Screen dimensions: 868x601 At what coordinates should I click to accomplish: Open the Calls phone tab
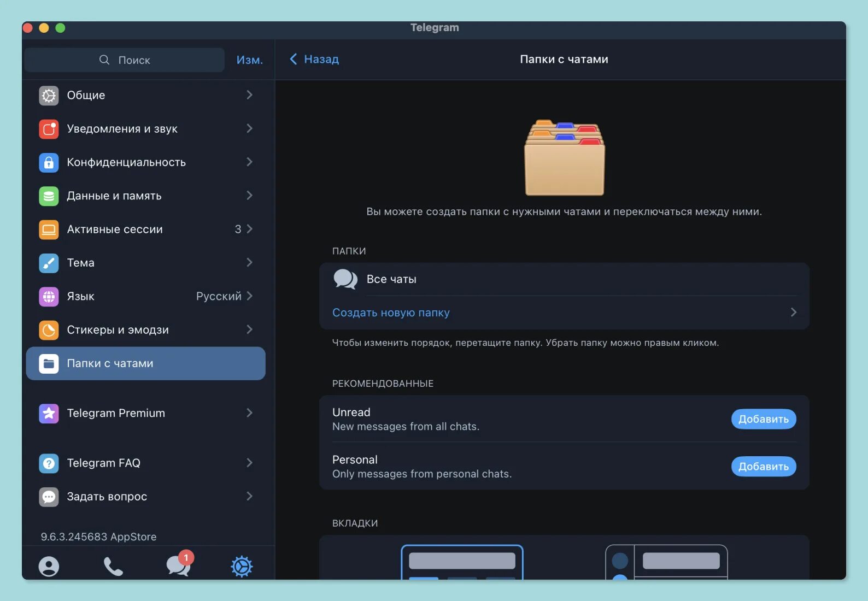(x=113, y=566)
